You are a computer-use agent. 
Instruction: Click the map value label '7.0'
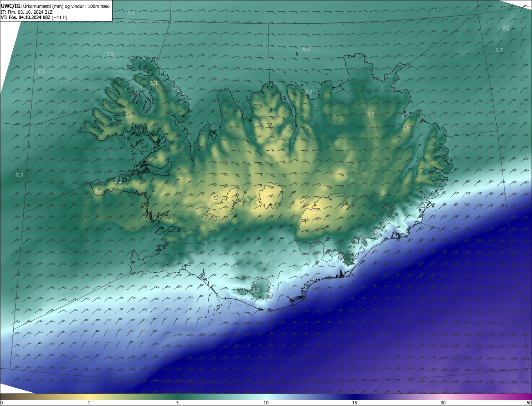[x=506, y=28]
